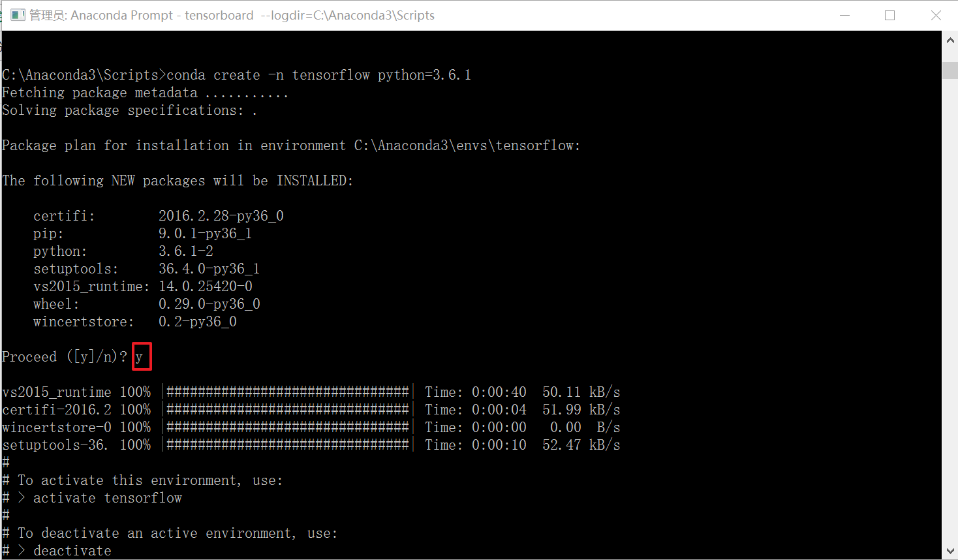Click the 'wincertstore:' package row
This screenshot has height=560, width=958.
click(135, 322)
